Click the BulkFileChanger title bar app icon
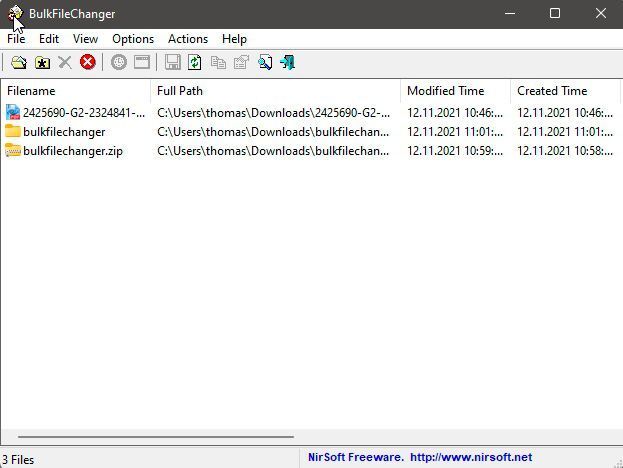Screen dimensions: 623x468 [15, 14]
